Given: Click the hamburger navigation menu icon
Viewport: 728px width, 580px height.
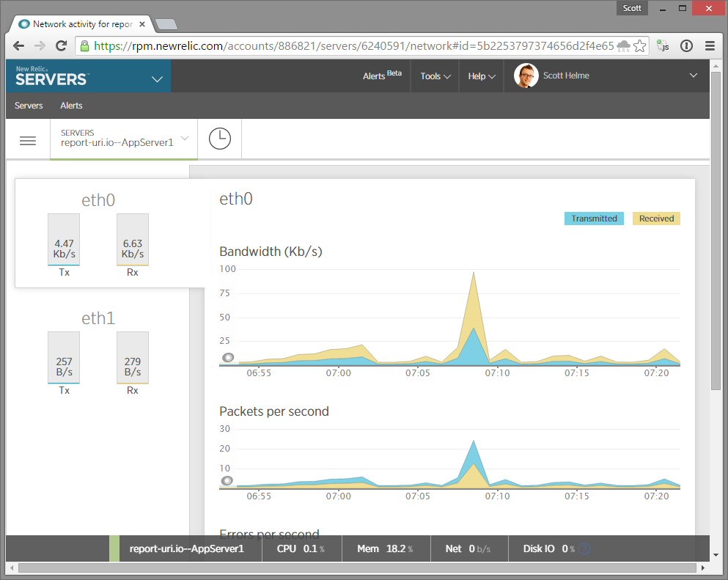Looking at the screenshot, I should (x=27, y=139).
